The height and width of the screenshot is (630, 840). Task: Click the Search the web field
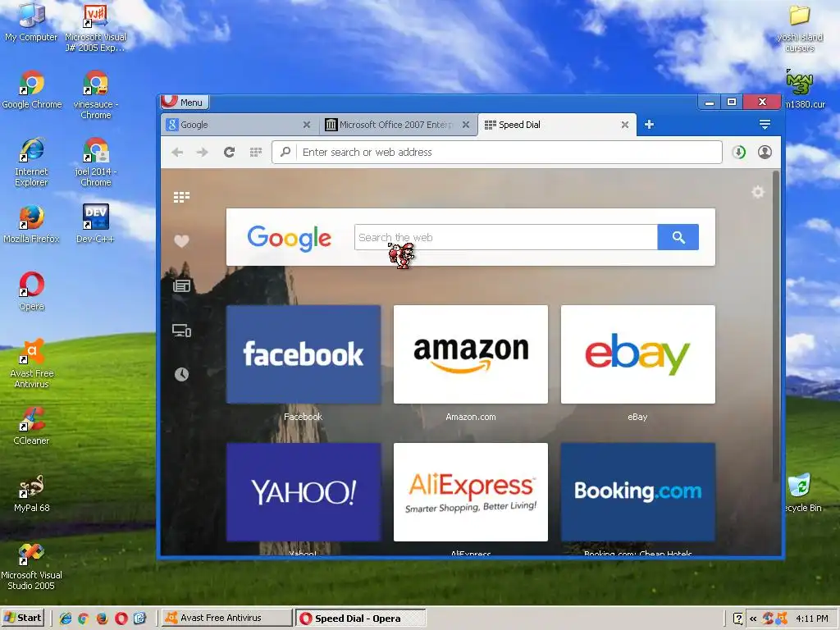(505, 237)
